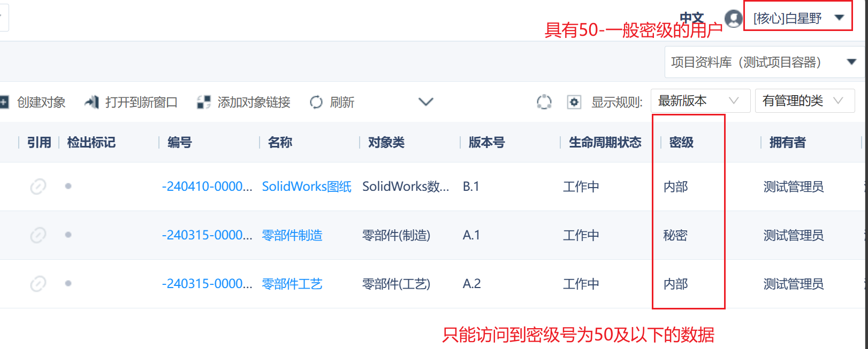Open the [核心]白星野 user menu
This screenshot has width=868, height=349.
click(x=798, y=19)
